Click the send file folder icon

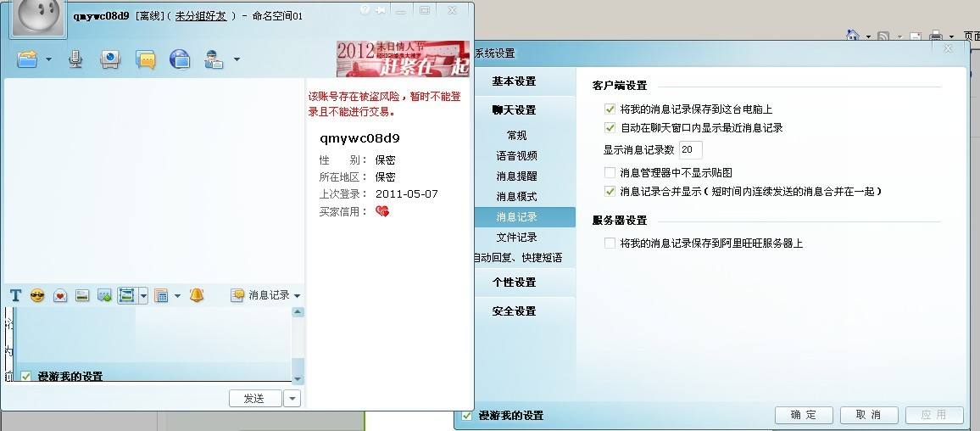(x=27, y=59)
